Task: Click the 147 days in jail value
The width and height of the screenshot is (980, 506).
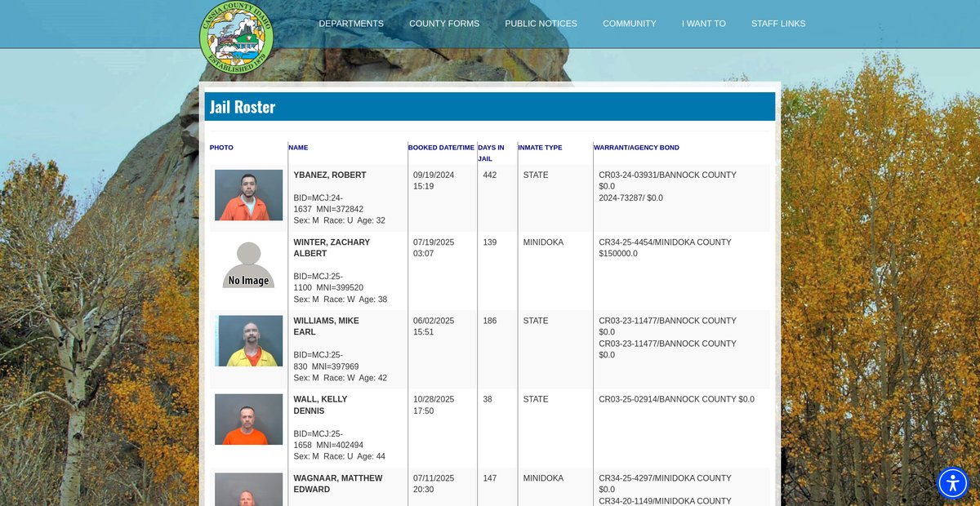Action: pyautogui.click(x=490, y=478)
